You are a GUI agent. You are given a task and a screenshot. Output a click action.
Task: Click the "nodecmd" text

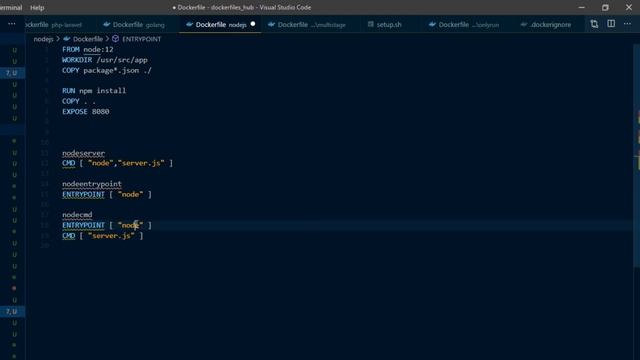pos(77,215)
